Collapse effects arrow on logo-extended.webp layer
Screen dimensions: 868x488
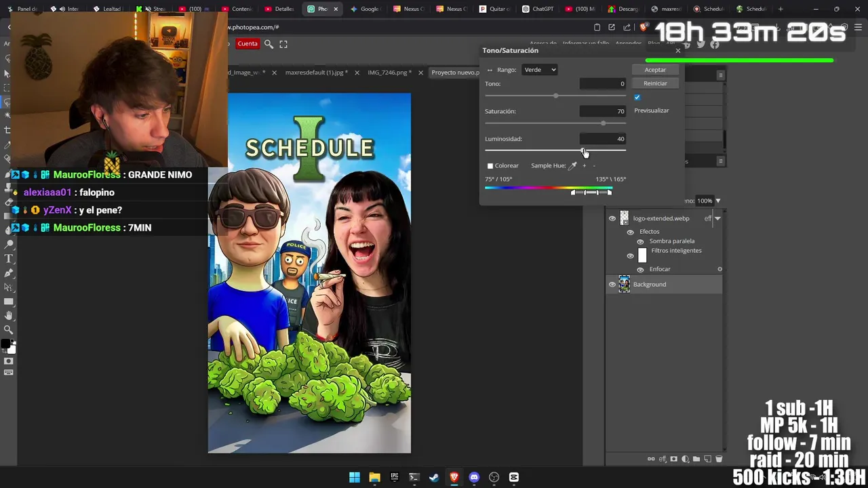tap(717, 218)
